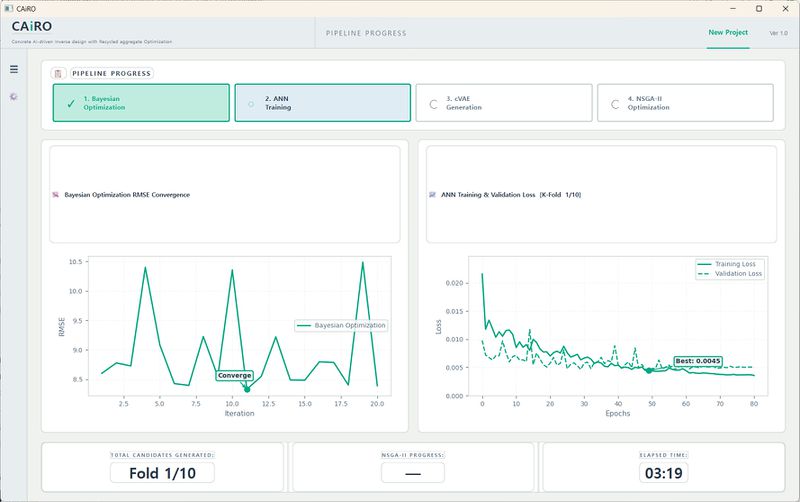Click the pending circle on NSGA-II Optimization
The image size is (800, 502).
tap(615, 104)
